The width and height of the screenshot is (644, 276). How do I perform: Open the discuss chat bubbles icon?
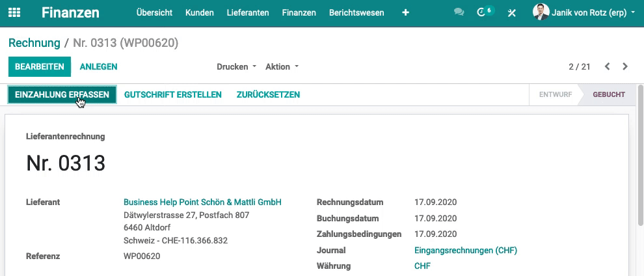point(459,12)
